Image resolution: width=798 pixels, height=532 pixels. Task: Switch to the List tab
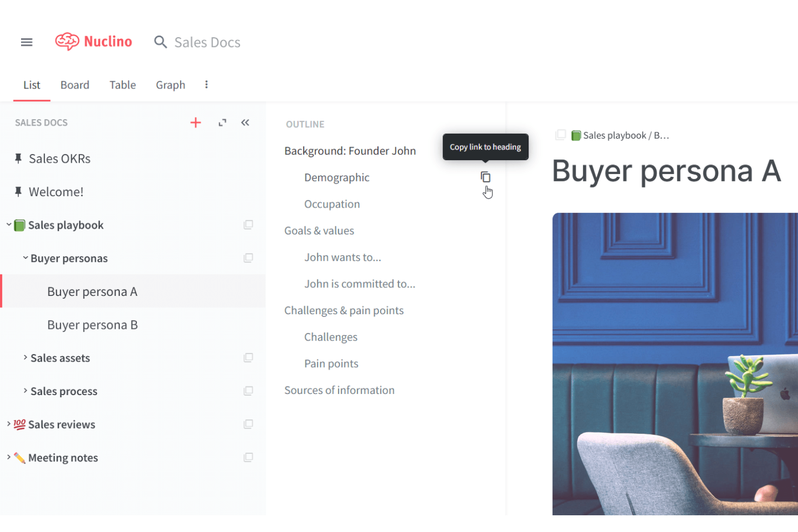pyautogui.click(x=32, y=85)
